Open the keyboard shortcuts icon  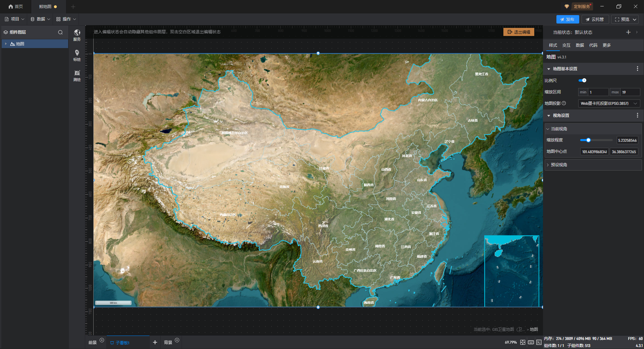click(531, 342)
